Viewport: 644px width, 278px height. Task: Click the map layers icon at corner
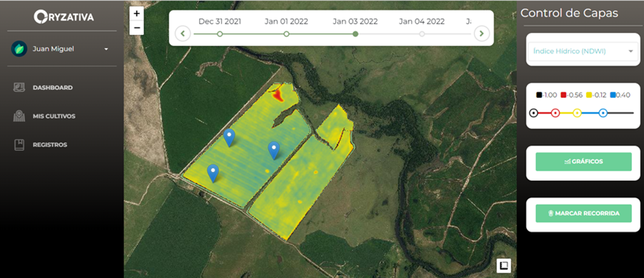pos(504,266)
